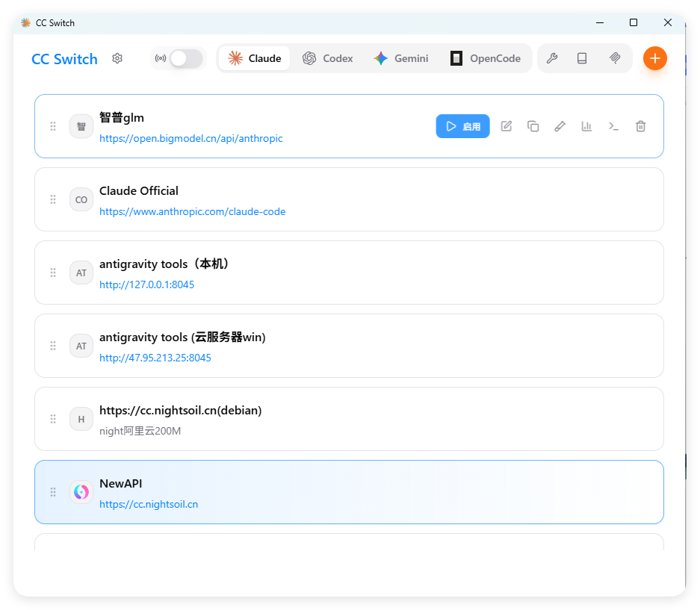Maximize the CC Switch window
The image size is (700, 610).
tap(634, 22)
